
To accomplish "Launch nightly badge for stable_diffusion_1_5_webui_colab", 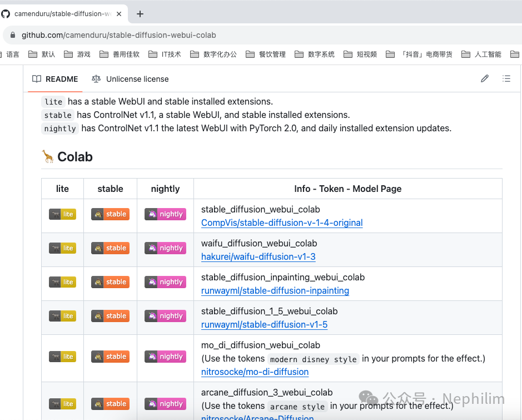I will coord(165,316).
